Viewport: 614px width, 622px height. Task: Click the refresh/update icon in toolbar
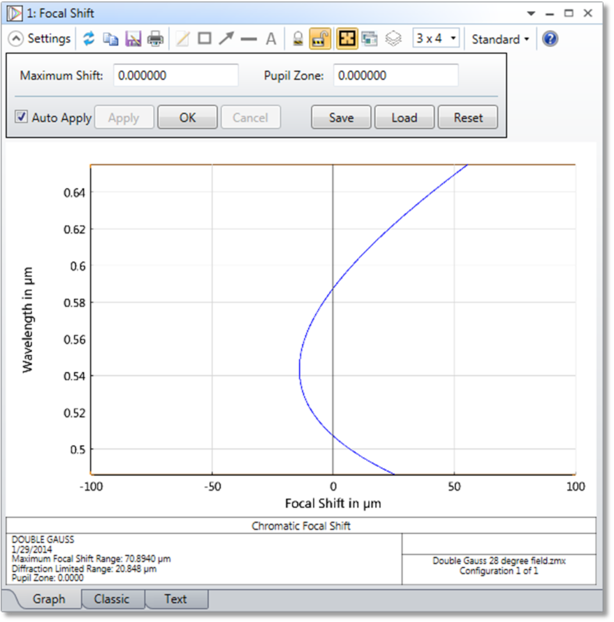click(89, 39)
